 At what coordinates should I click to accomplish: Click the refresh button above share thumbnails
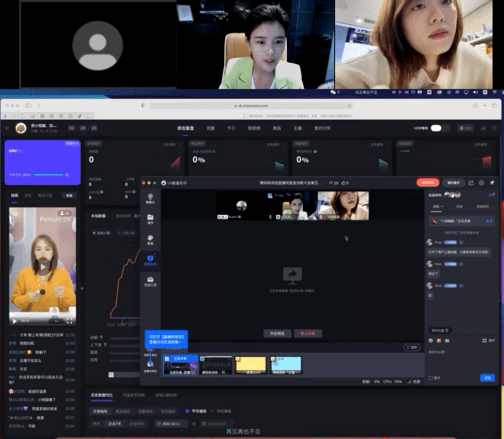(412, 348)
